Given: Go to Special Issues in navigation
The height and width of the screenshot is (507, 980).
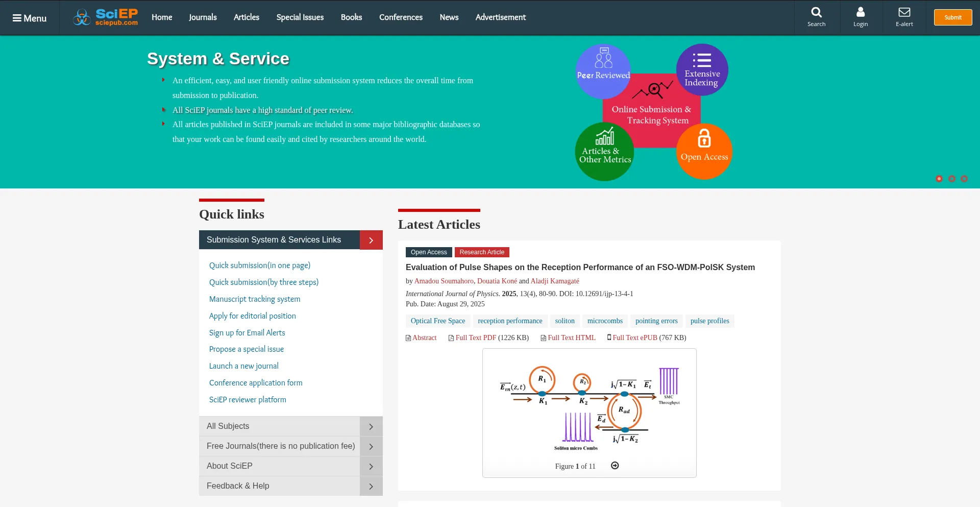Looking at the screenshot, I should pos(300,17).
